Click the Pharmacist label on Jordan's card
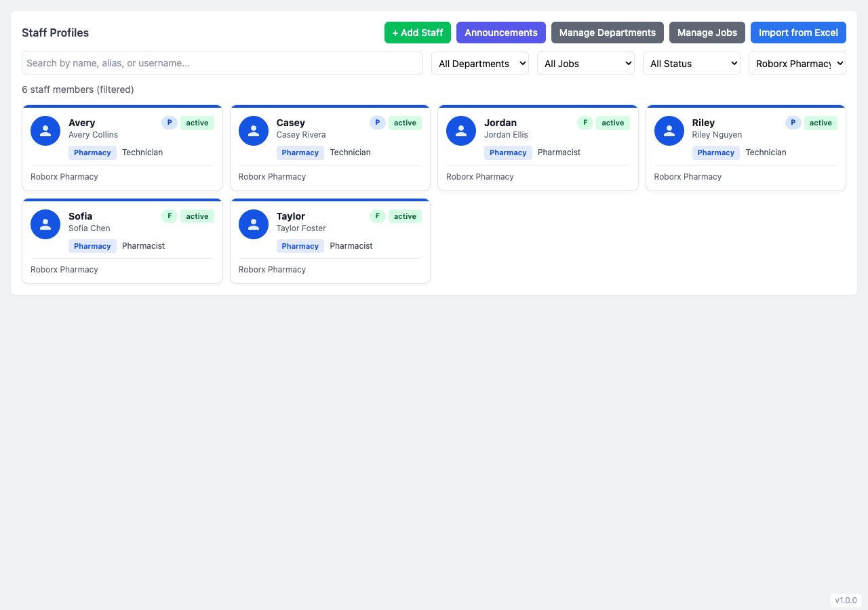 pos(559,152)
